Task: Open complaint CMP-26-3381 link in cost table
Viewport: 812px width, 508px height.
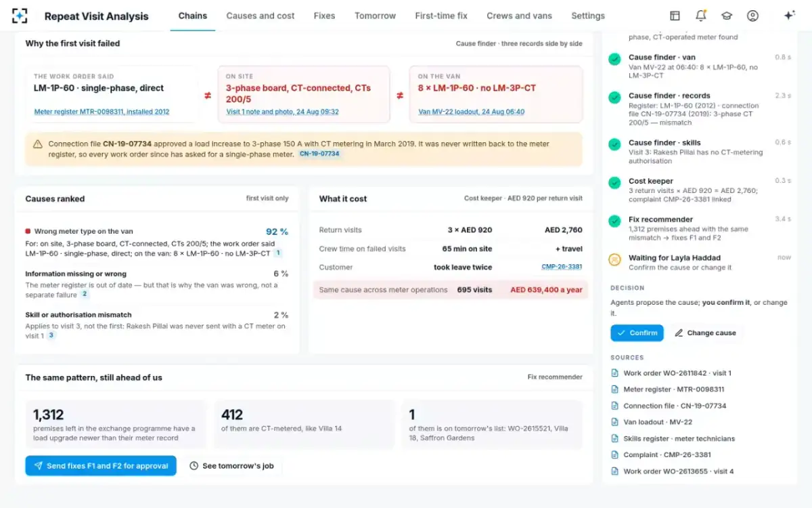Action: coord(562,267)
